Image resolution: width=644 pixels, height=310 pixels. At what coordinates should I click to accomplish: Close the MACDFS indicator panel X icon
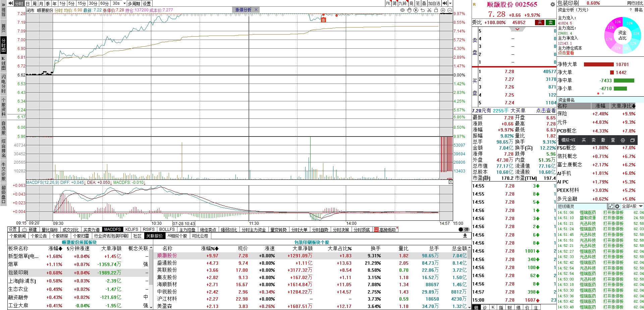click(450, 182)
